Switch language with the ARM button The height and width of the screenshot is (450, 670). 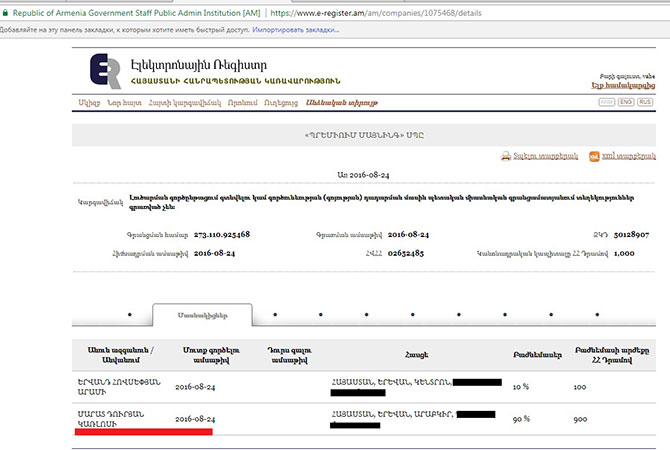click(x=606, y=102)
